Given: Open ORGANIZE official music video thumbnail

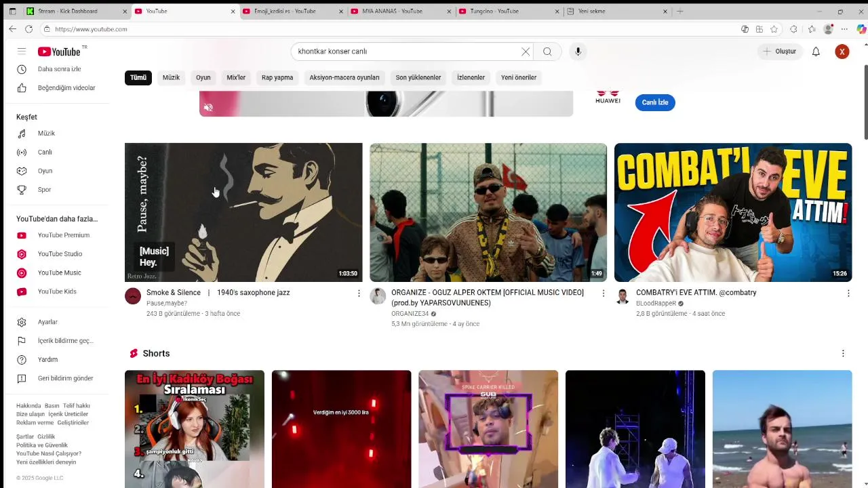Looking at the screenshot, I should point(488,212).
